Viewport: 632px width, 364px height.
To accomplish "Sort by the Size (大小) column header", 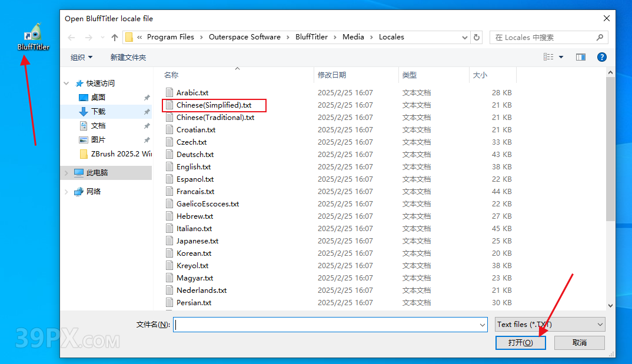I will (480, 75).
